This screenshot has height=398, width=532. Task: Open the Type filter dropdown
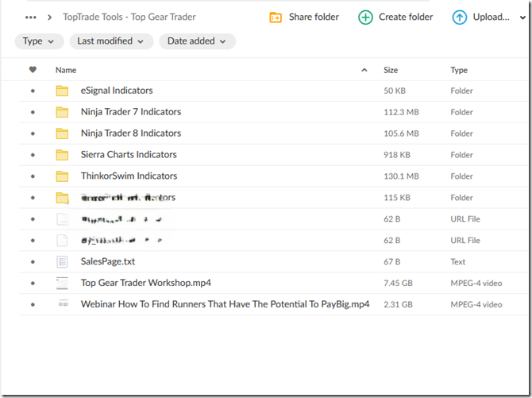click(x=39, y=41)
